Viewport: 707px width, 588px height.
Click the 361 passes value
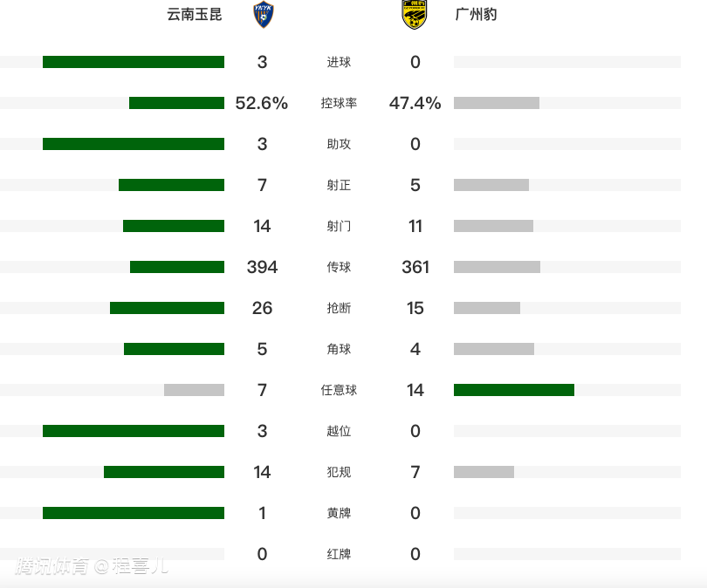[x=415, y=267]
